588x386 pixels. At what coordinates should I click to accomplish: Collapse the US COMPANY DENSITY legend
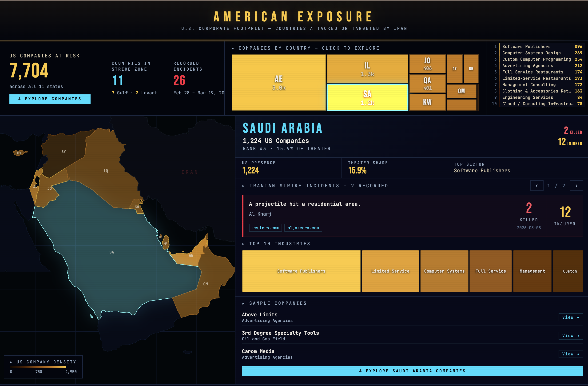pyautogui.click(x=12, y=362)
